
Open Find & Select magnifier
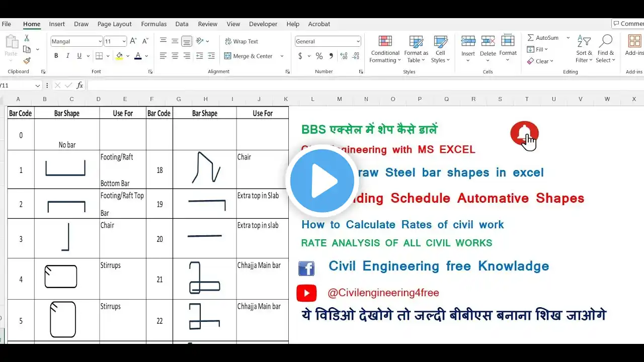[x=605, y=49]
